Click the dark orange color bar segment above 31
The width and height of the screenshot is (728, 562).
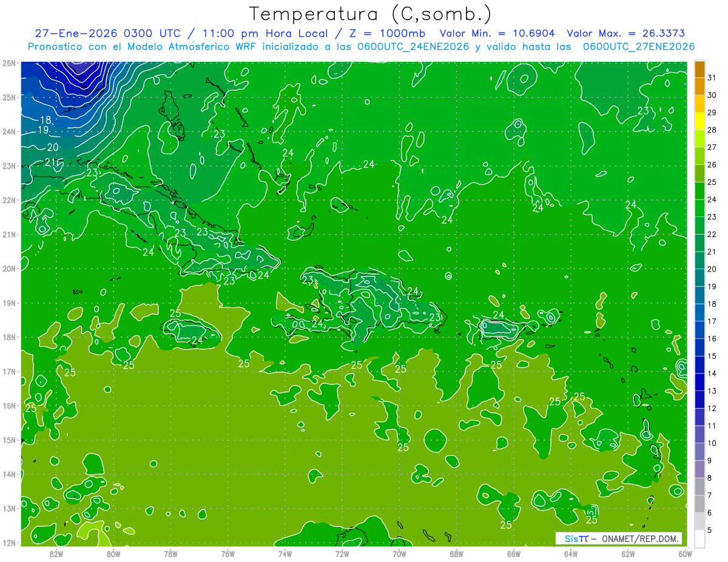[x=699, y=69]
